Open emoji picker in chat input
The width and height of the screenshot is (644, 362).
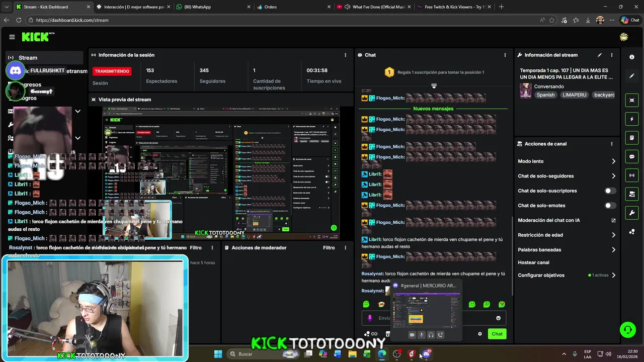[499, 318]
